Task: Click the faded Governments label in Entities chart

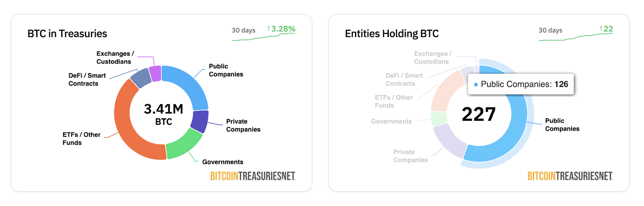Action: (391, 122)
